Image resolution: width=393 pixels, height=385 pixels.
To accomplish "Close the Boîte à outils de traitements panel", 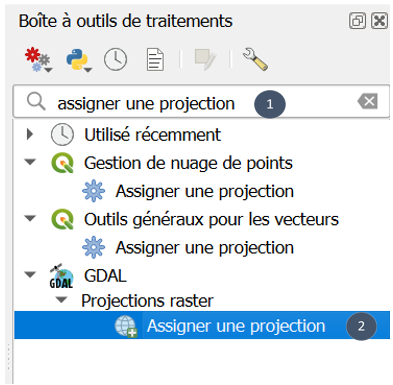I will (x=379, y=21).
